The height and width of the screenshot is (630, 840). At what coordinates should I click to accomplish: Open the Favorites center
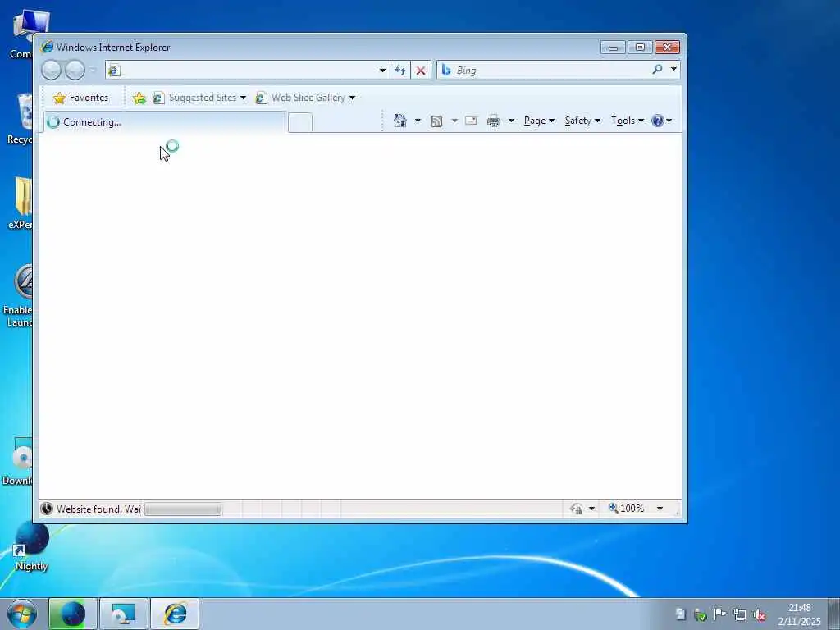[81, 98]
